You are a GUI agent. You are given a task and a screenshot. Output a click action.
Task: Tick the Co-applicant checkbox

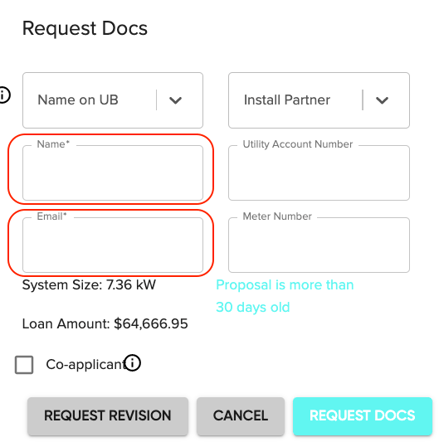coord(24,365)
